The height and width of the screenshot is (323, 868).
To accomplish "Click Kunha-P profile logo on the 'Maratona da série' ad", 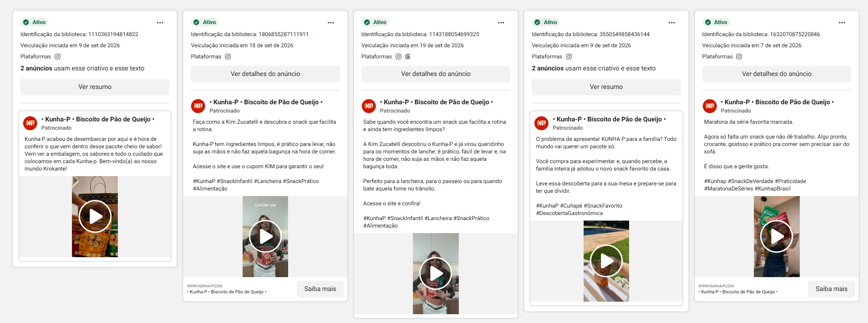I will pyautogui.click(x=710, y=106).
